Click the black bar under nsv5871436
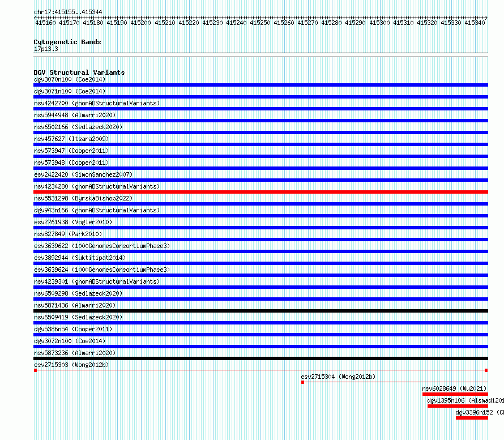The image size is (504, 440). tap(260, 311)
